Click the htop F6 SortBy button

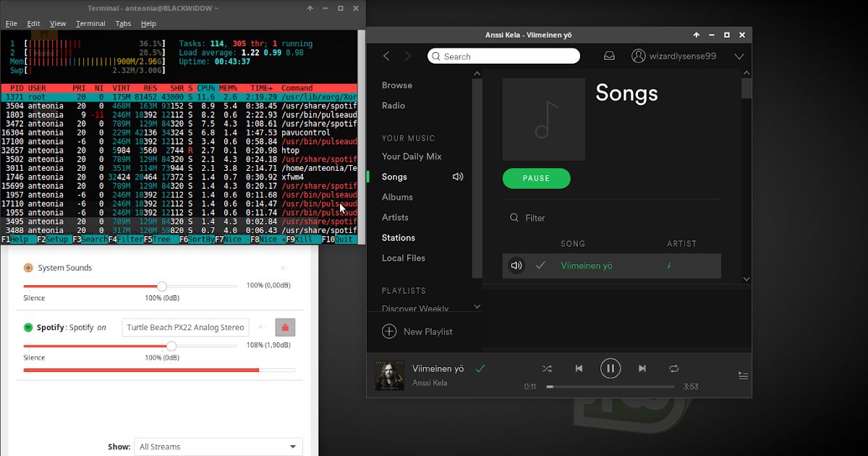tap(196, 239)
